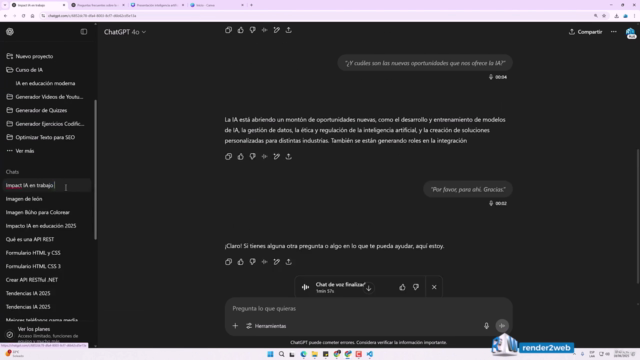Click the sidebar scrollbar
The height and width of the screenshot is (360, 640).
pos(96,169)
